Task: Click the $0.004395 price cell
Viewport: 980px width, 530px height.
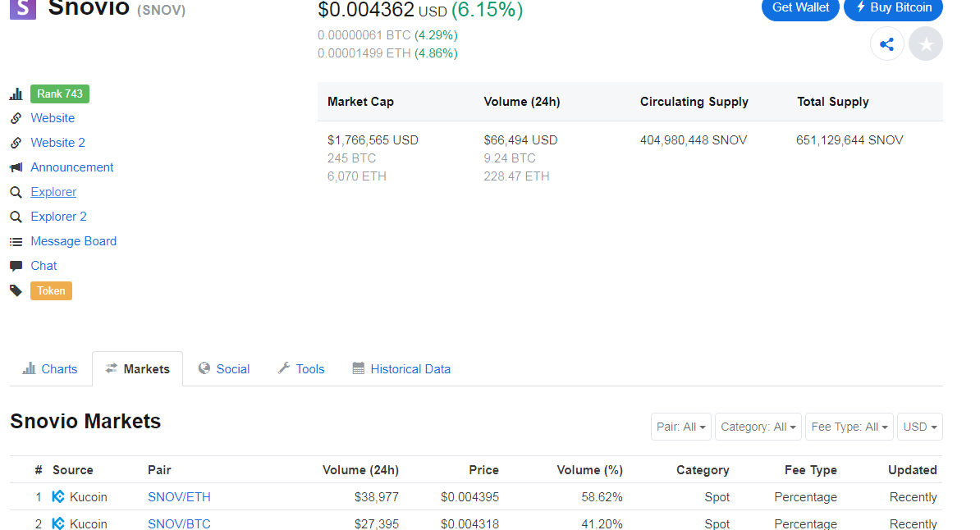Action: [x=470, y=497]
